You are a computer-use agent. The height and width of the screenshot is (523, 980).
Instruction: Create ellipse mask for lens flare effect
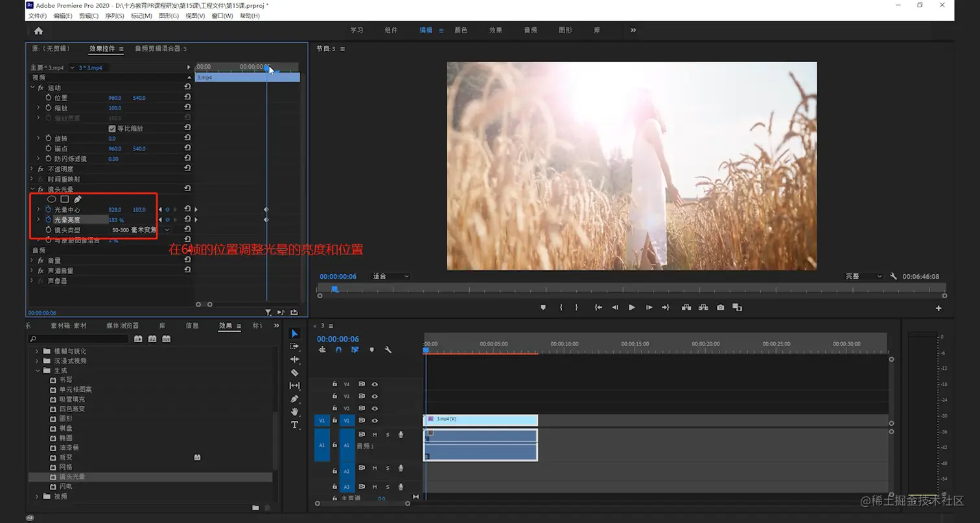pyautogui.click(x=52, y=200)
